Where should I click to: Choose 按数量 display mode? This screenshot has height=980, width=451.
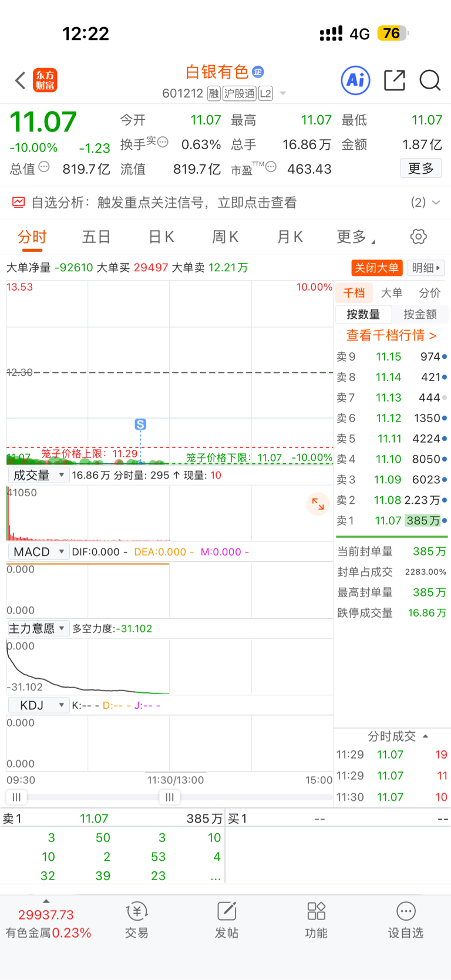[x=364, y=315]
